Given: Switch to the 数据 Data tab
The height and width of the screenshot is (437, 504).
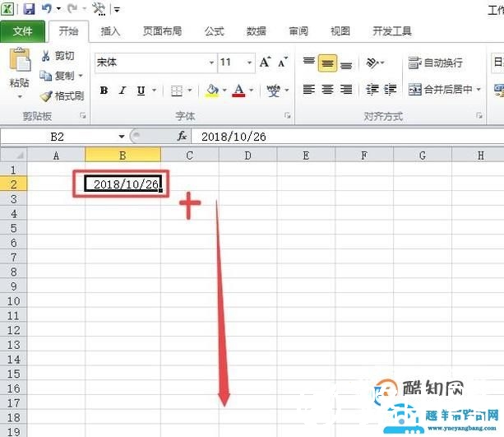Looking at the screenshot, I should [x=257, y=31].
